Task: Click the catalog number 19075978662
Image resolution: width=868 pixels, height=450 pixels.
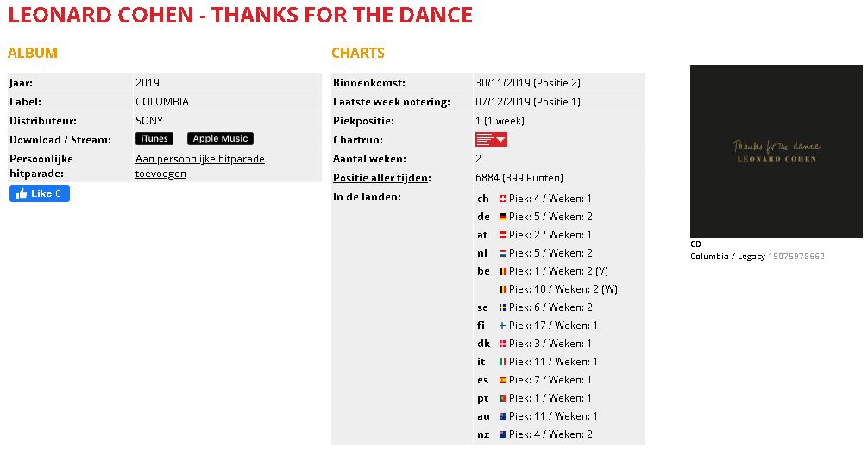Action: [x=796, y=256]
